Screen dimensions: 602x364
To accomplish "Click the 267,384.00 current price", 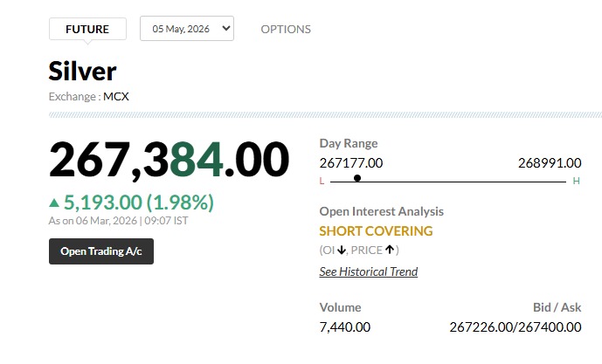I will pos(169,160).
